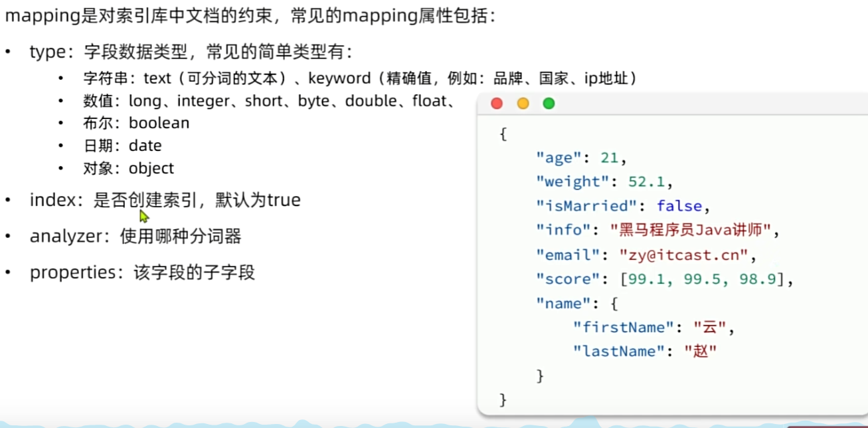Screen dimensions: 868x428
Task: Select the "type" bullet heading text
Action: [47, 53]
